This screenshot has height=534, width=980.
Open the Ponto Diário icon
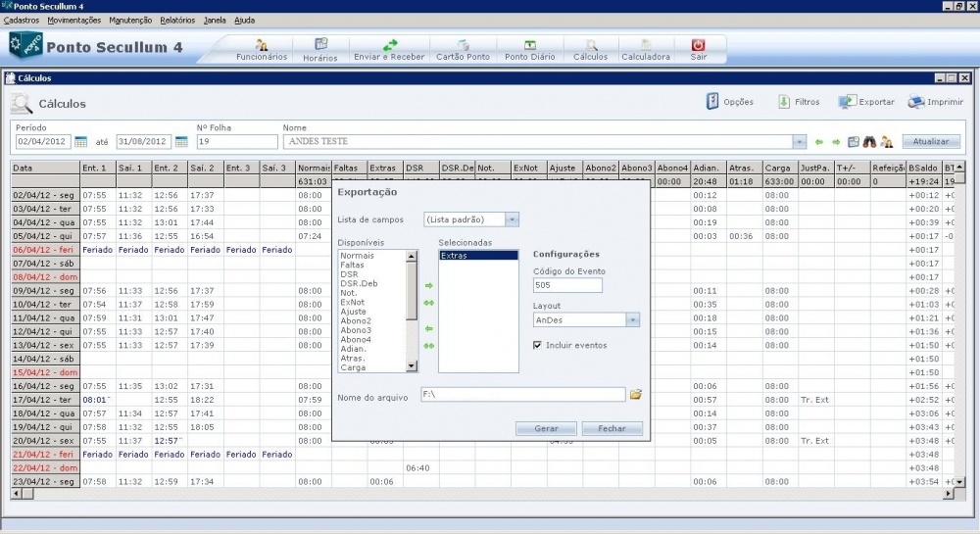529,49
